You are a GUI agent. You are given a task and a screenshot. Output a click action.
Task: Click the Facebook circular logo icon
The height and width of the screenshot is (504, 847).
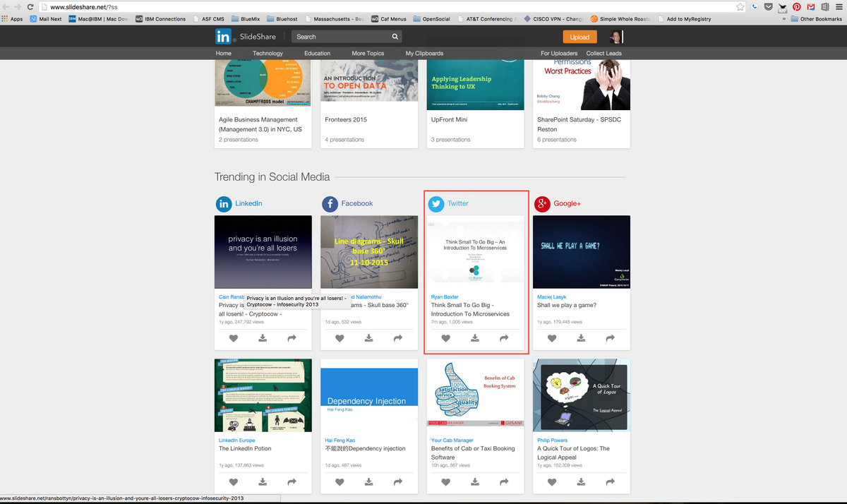[330, 204]
